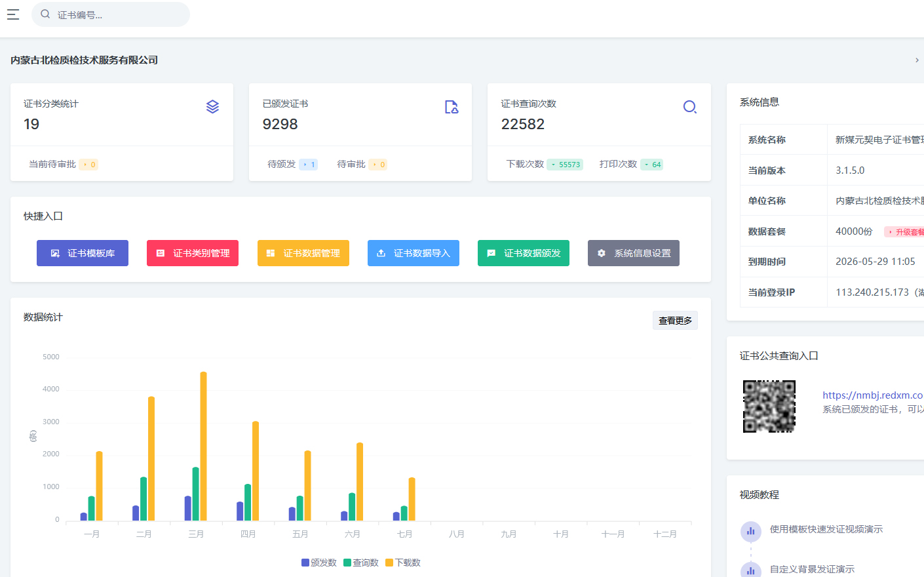Click the certificate query QR code
924x577 pixels.
[769, 407]
